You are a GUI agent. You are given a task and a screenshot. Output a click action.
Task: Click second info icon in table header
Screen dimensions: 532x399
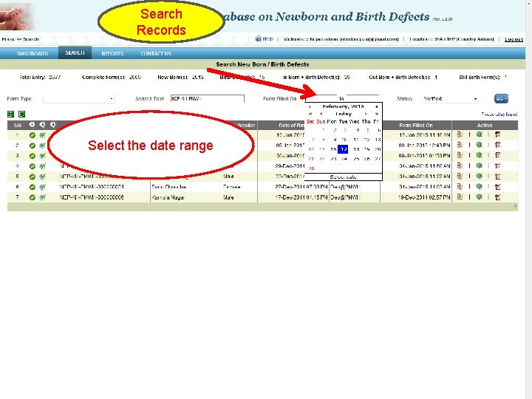(42, 125)
